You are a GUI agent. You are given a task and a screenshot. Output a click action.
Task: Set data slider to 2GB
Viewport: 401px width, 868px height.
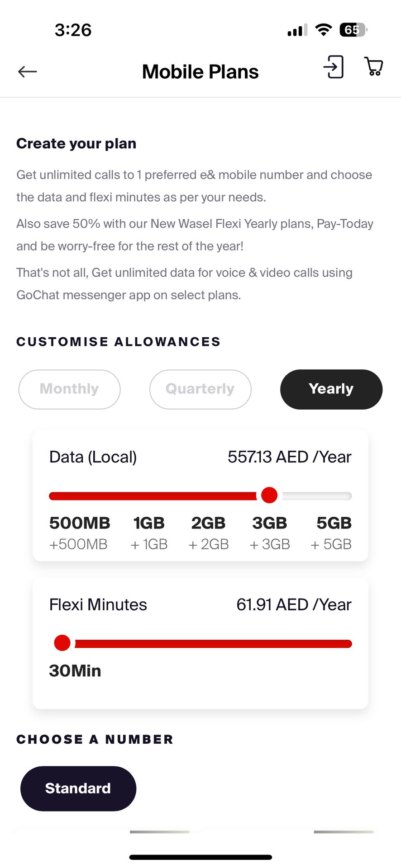pos(208,523)
